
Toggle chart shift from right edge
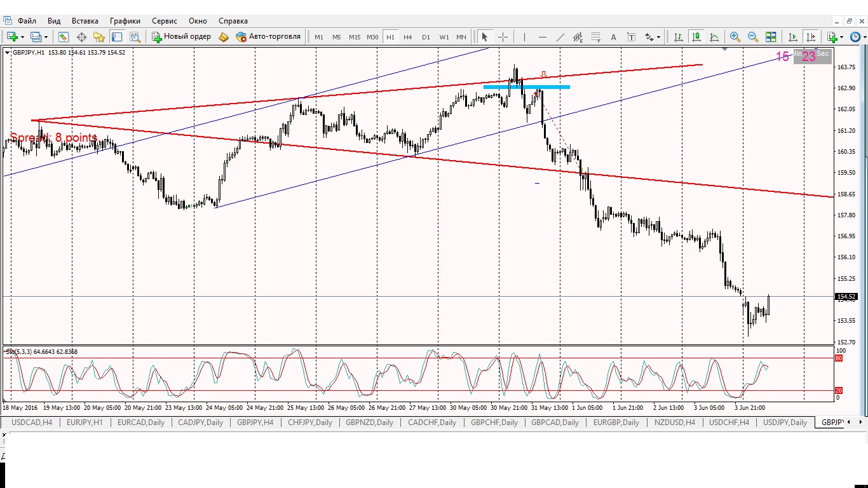tap(810, 37)
